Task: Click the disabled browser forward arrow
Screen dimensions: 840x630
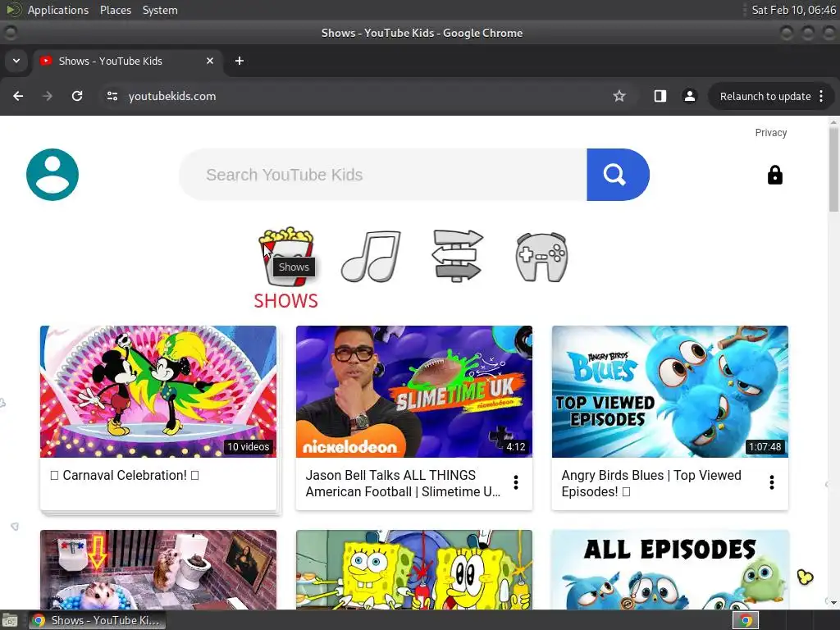Action: [x=48, y=96]
